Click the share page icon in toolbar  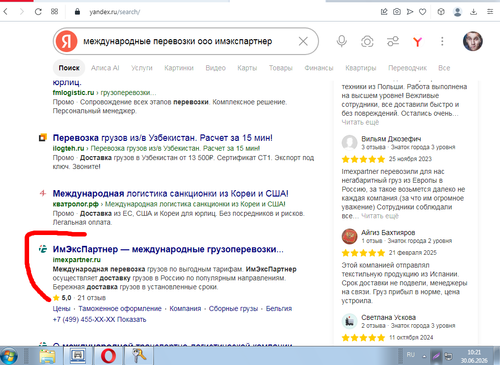(384, 12)
